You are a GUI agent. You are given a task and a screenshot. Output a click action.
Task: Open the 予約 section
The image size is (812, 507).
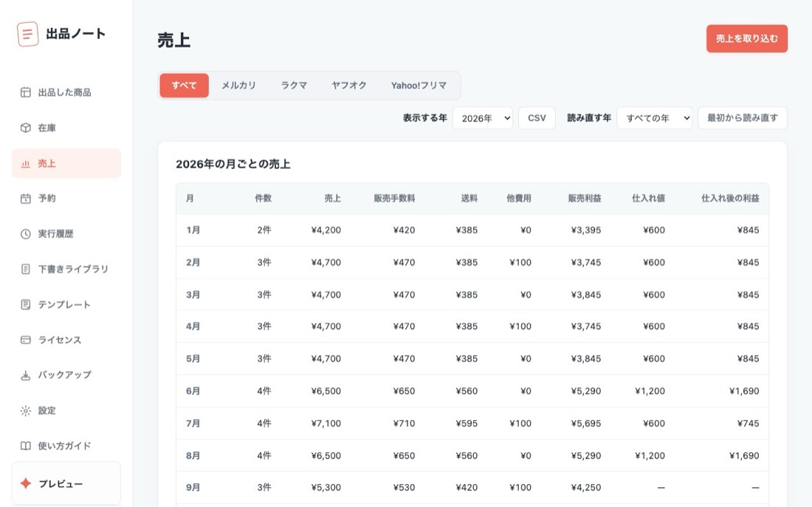(x=66, y=199)
